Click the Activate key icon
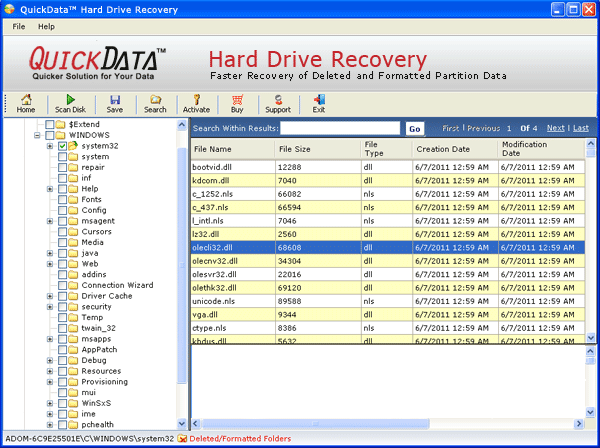 tap(196, 100)
